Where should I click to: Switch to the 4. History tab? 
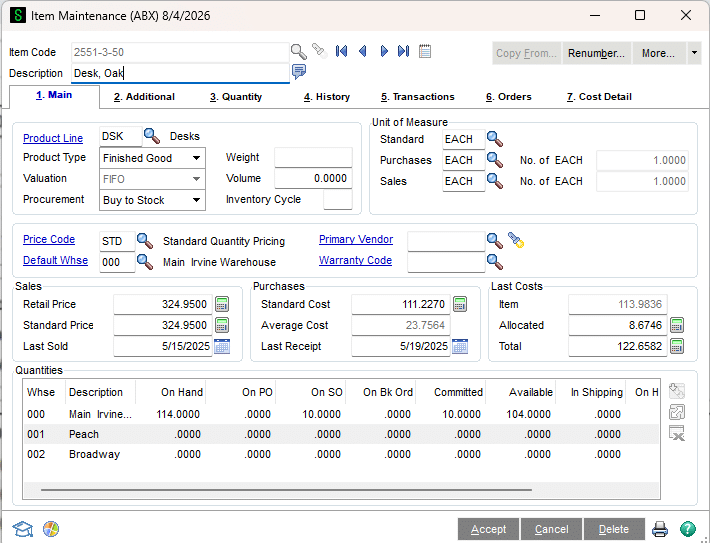[327, 96]
